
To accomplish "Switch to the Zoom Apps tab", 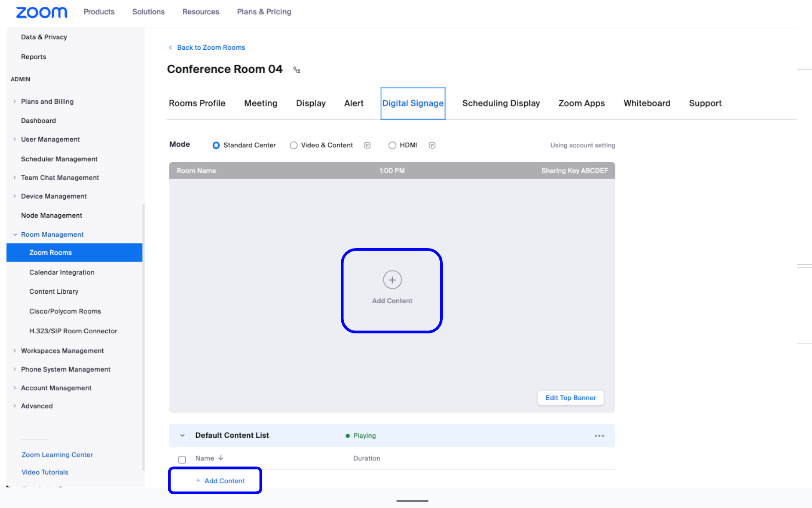I will point(581,103).
